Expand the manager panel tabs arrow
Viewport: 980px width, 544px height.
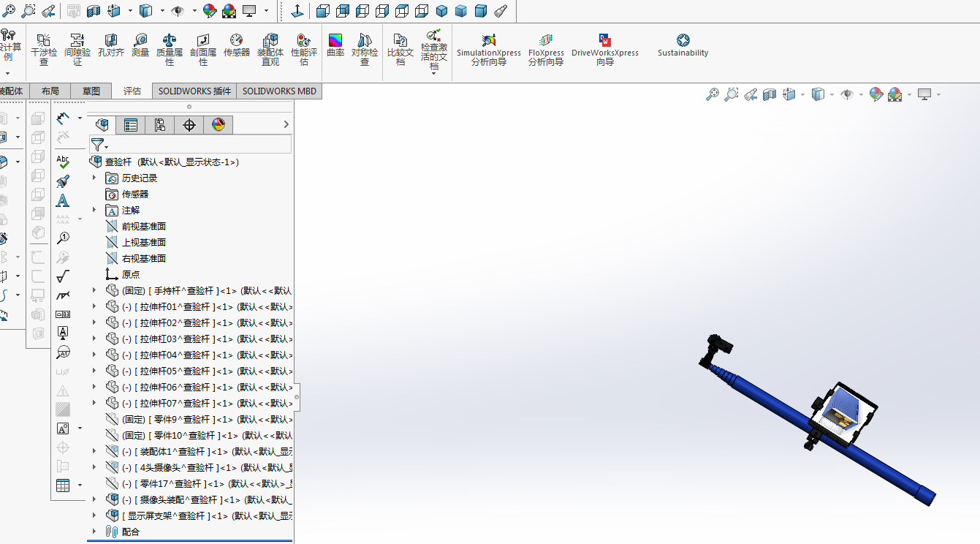(x=286, y=125)
